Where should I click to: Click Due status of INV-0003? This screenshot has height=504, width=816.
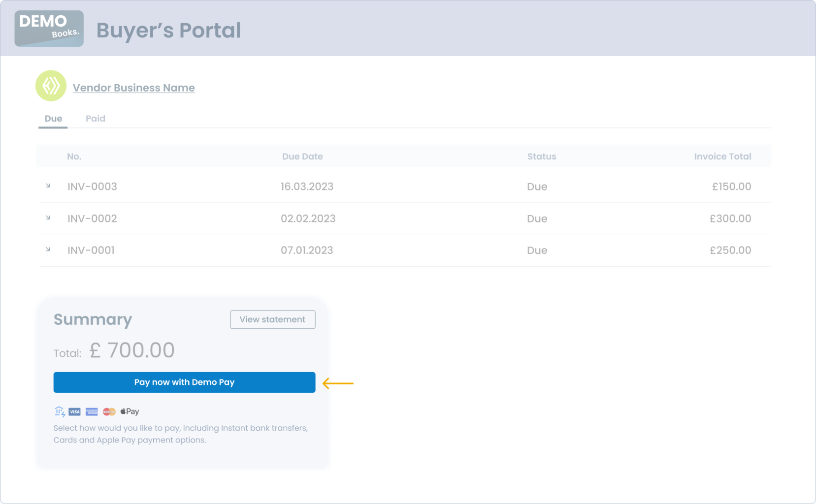[537, 187]
